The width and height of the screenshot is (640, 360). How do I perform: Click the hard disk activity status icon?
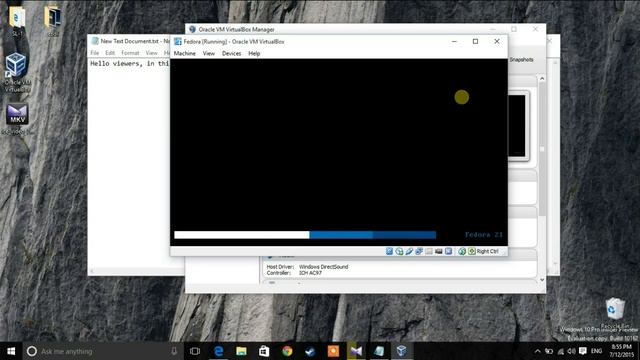(389, 251)
